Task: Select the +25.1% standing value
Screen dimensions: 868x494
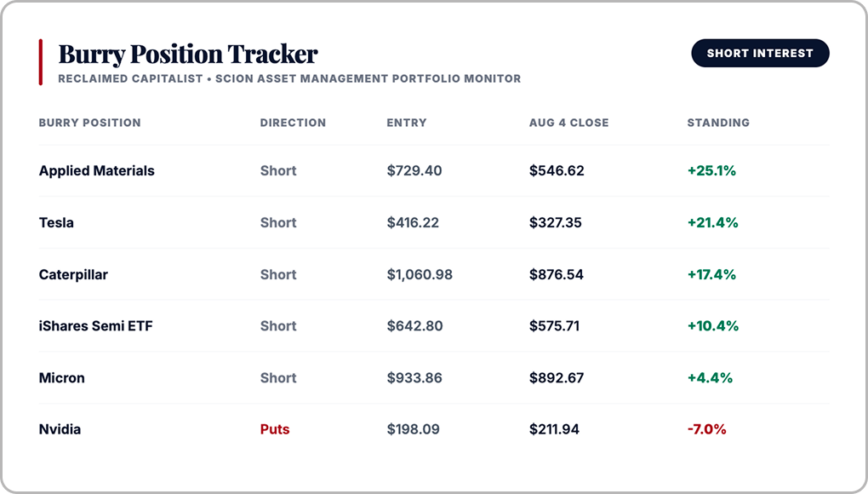Action: click(711, 170)
